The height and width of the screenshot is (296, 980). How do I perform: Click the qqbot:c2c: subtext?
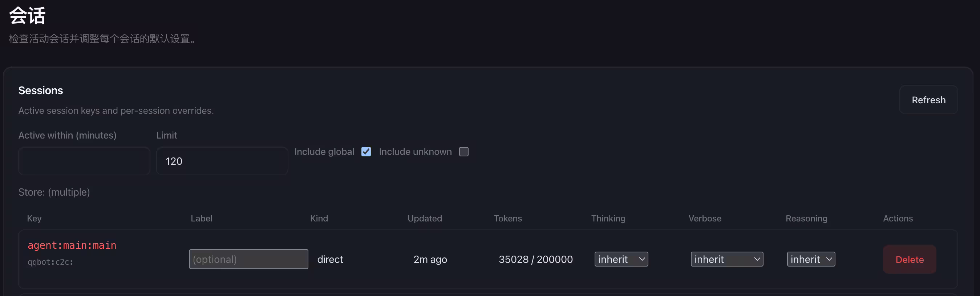pos(50,262)
